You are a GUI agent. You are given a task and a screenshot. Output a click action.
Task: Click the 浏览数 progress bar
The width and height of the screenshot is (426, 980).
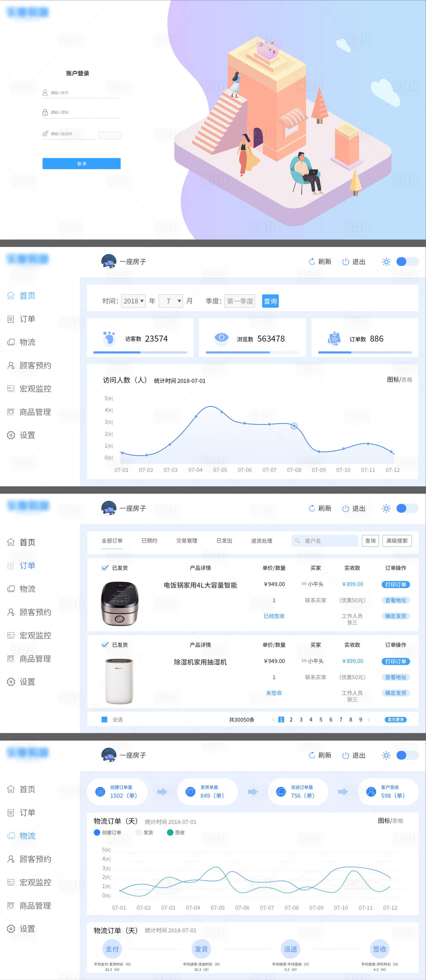click(x=253, y=352)
